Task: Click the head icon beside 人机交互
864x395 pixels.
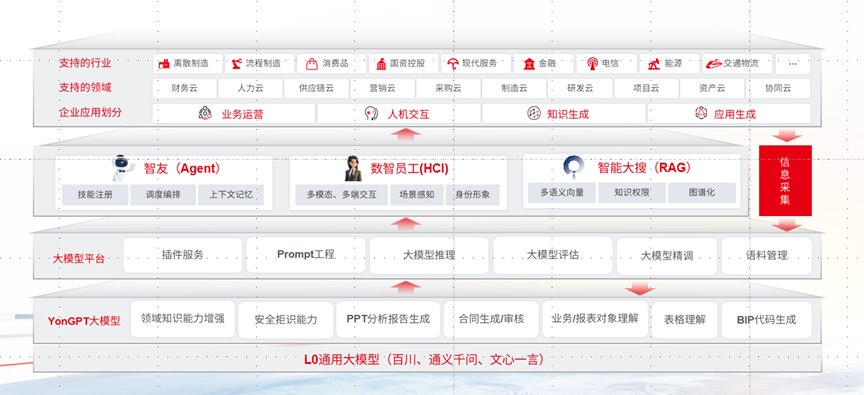Action: [x=372, y=113]
